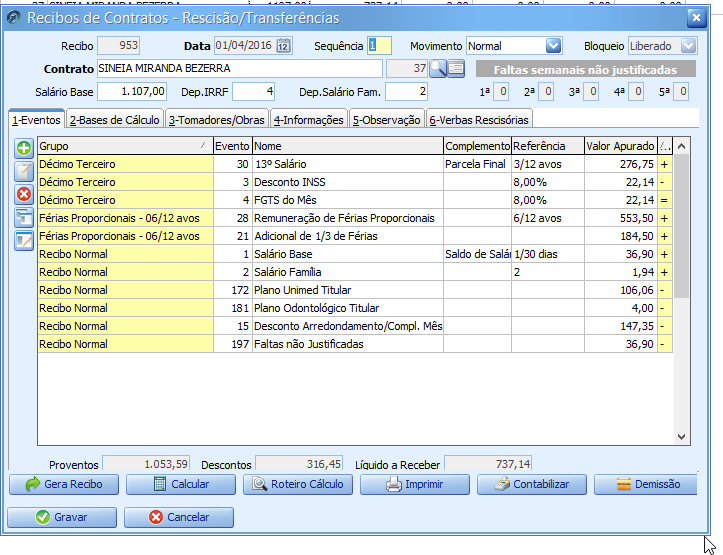Click the Contabilizar button
Image resolution: width=723 pixels, height=555 pixels.
pyautogui.click(x=532, y=484)
